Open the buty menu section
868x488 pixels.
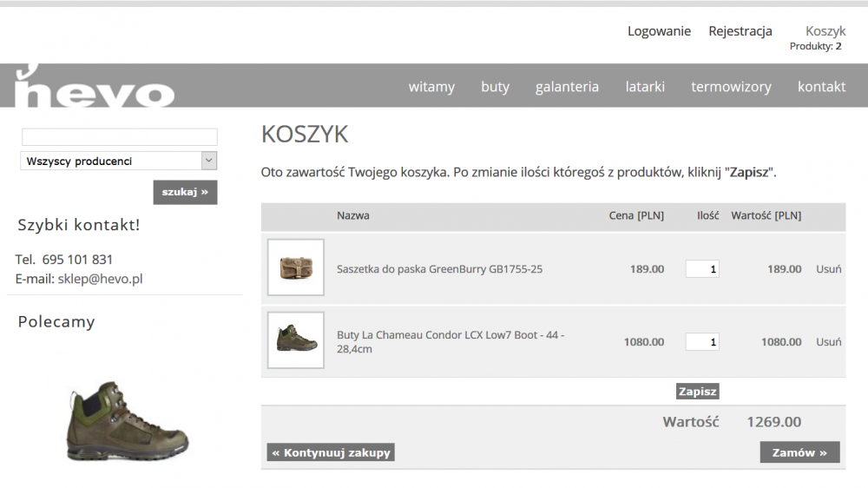495,87
